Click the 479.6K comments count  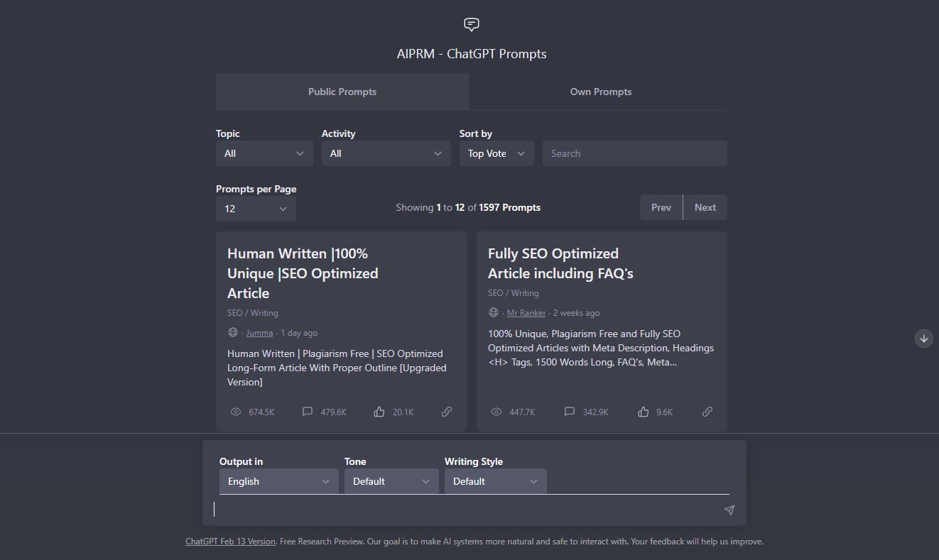[333, 412]
